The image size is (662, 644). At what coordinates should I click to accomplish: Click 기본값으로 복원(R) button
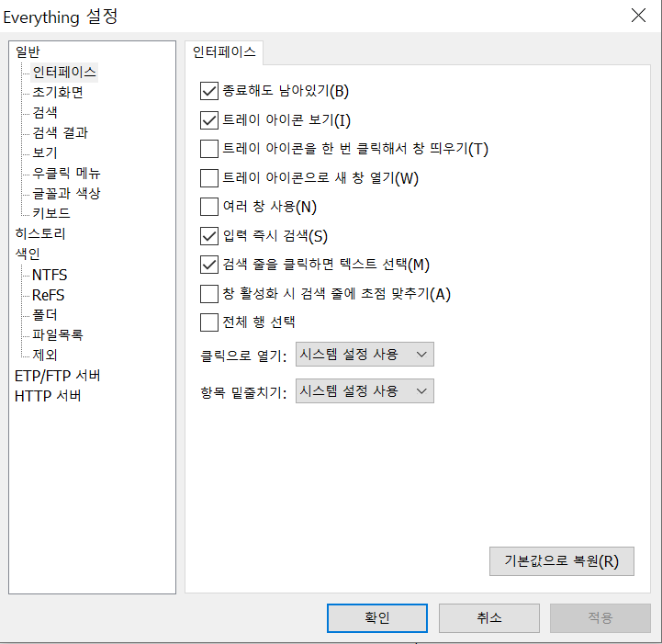(562, 561)
